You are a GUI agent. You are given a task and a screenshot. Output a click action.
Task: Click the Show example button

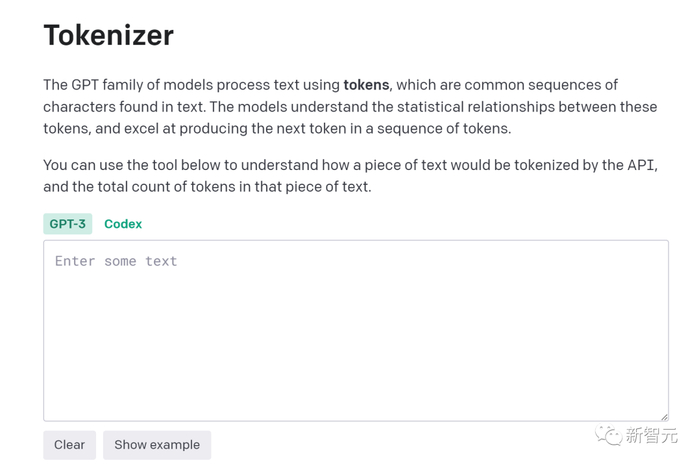[157, 445]
